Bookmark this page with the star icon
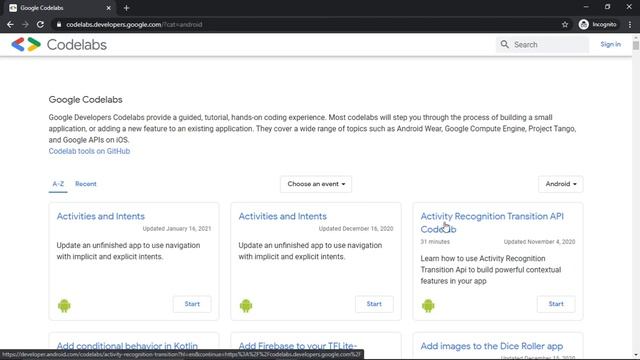This screenshot has height=360, width=640. click(x=565, y=24)
